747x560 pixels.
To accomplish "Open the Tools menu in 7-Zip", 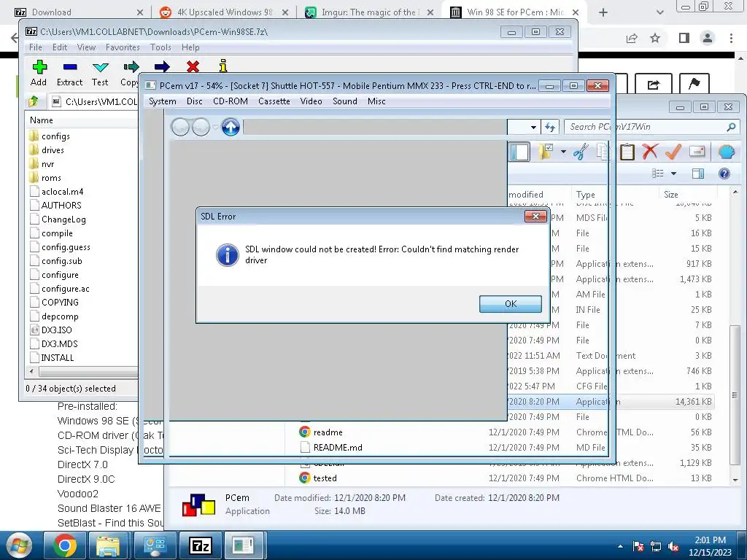I will (160, 47).
